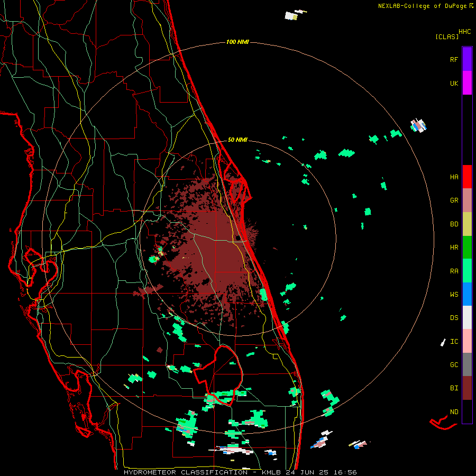This screenshot has width=476, height=476.
Task: Click the NEXLAB-College of DuPage credit text
Action: click(425, 6)
